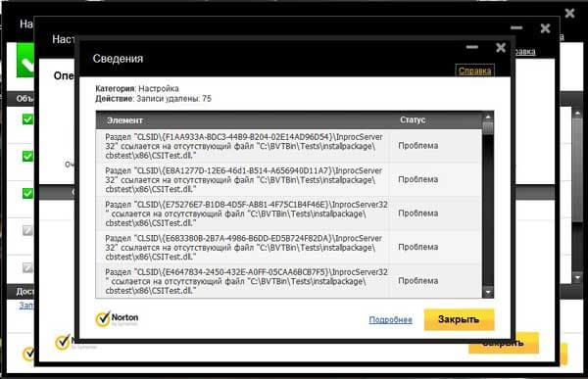Click Проблема status of the E8A1277D row
This screenshot has height=379, width=588.
(x=417, y=179)
